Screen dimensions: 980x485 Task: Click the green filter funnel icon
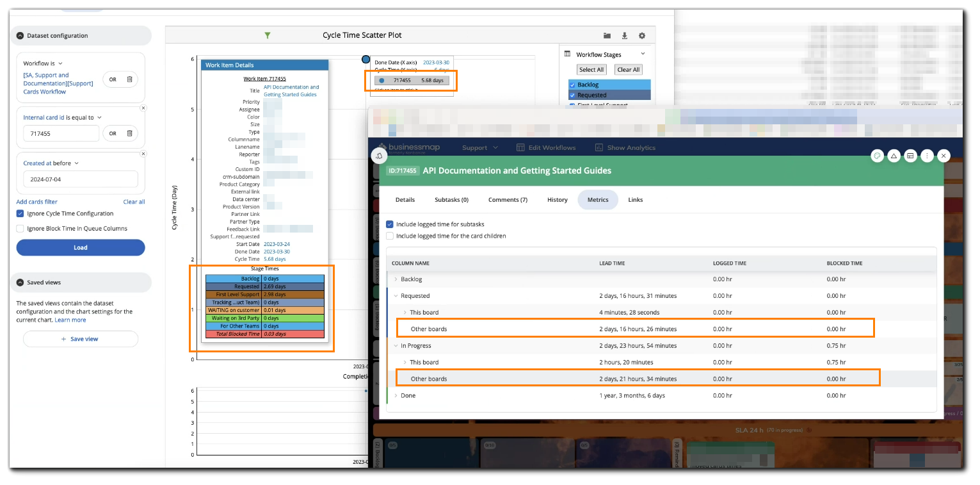[268, 35]
